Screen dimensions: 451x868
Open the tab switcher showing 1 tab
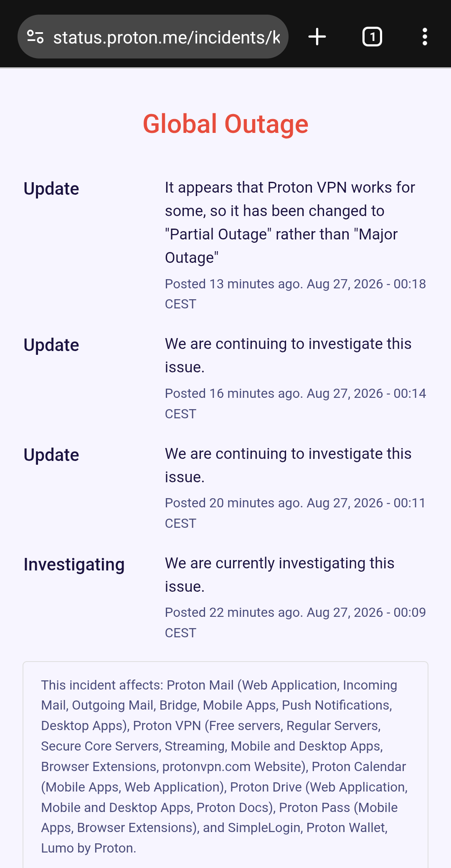[x=372, y=37]
